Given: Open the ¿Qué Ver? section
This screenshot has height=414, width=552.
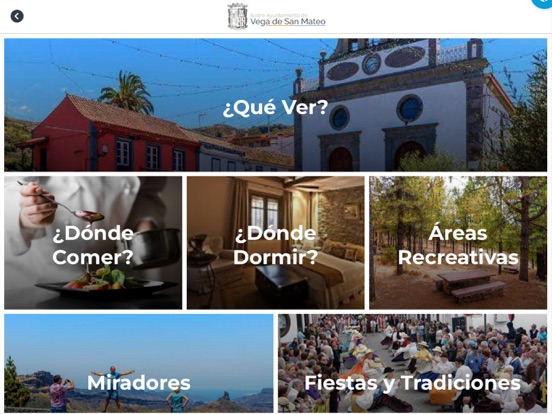Looking at the screenshot, I should 275,107.
